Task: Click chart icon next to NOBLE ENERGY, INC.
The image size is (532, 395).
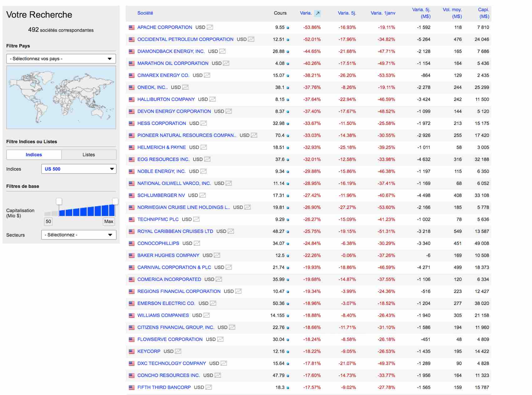Action: pos(203,171)
